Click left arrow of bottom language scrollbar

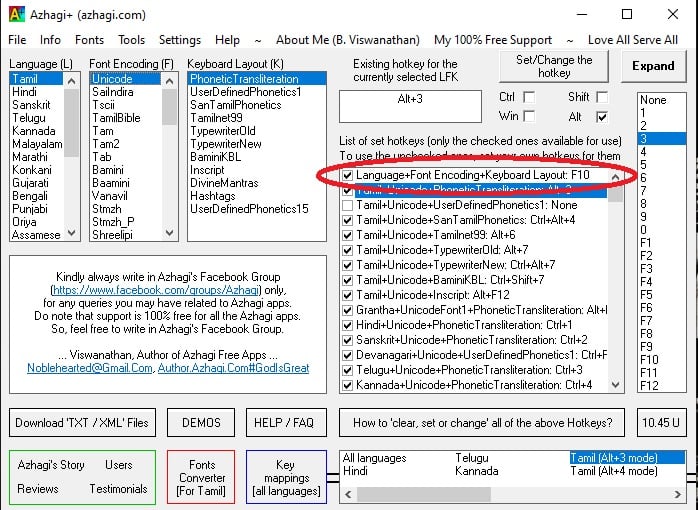coord(348,494)
